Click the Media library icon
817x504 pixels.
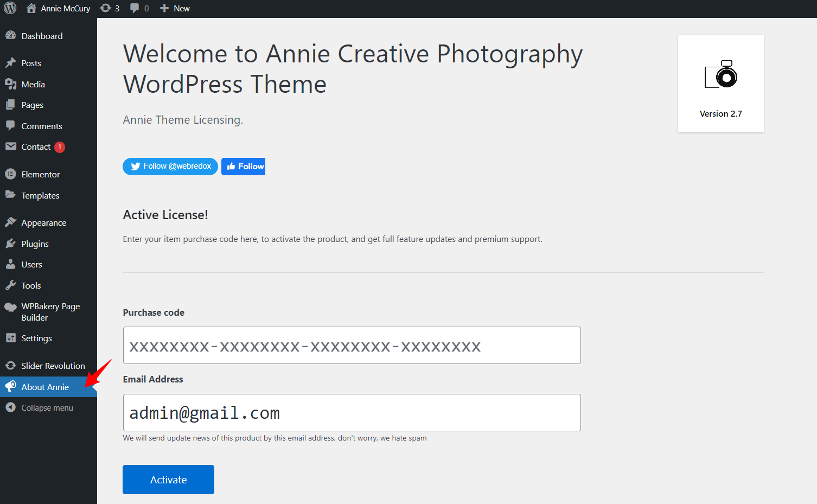tap(10, 84)
